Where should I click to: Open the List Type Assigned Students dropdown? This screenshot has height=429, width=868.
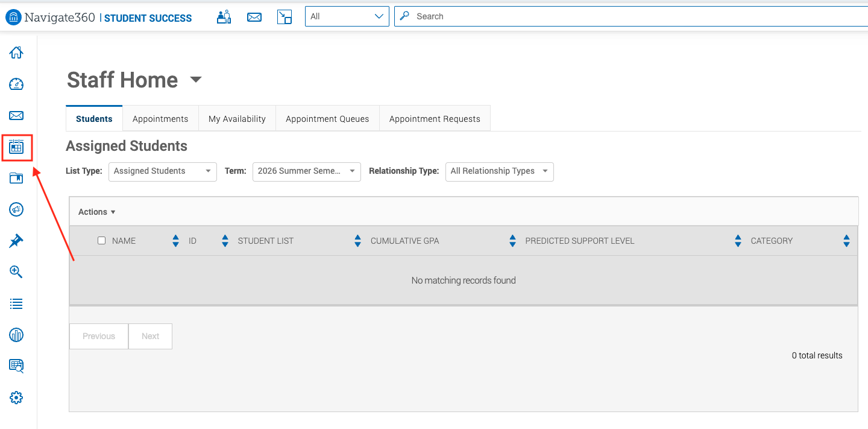[163, 171]
